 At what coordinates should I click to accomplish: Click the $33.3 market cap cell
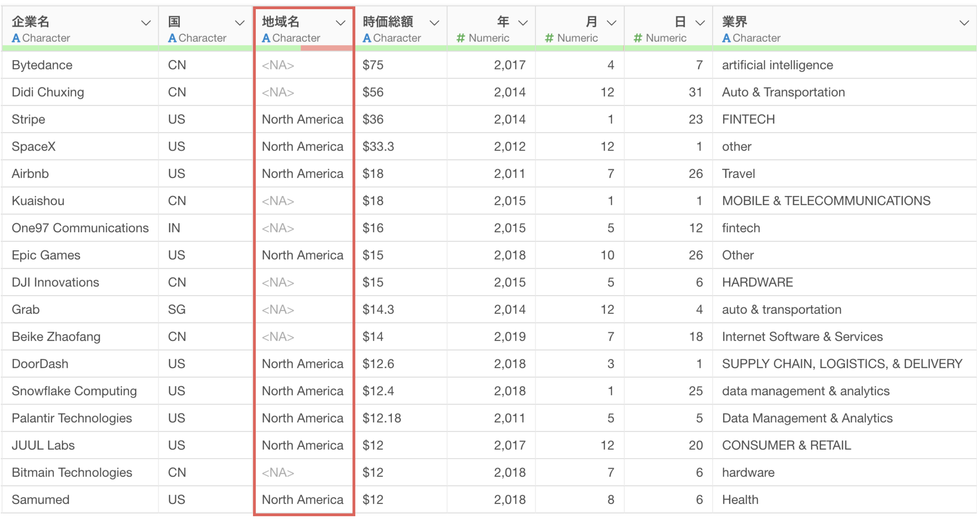(401, 146)
